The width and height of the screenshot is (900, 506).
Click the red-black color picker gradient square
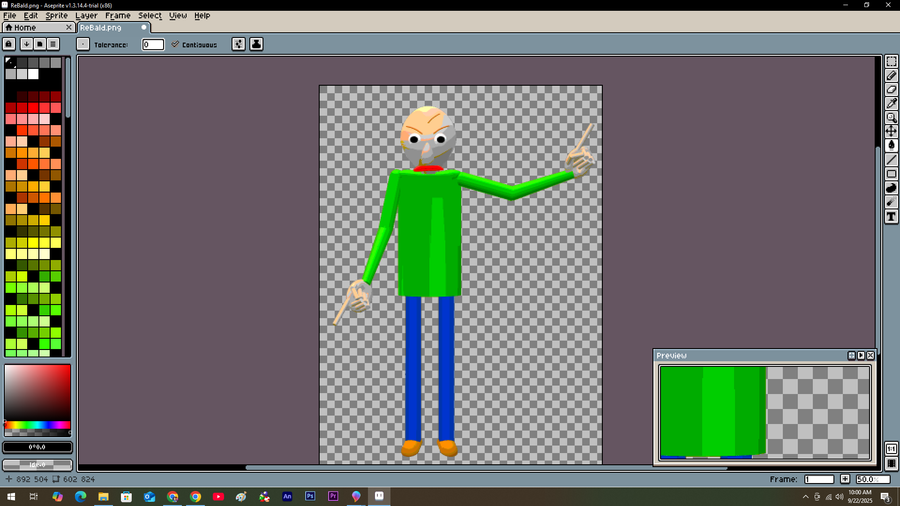coord(37,392)
